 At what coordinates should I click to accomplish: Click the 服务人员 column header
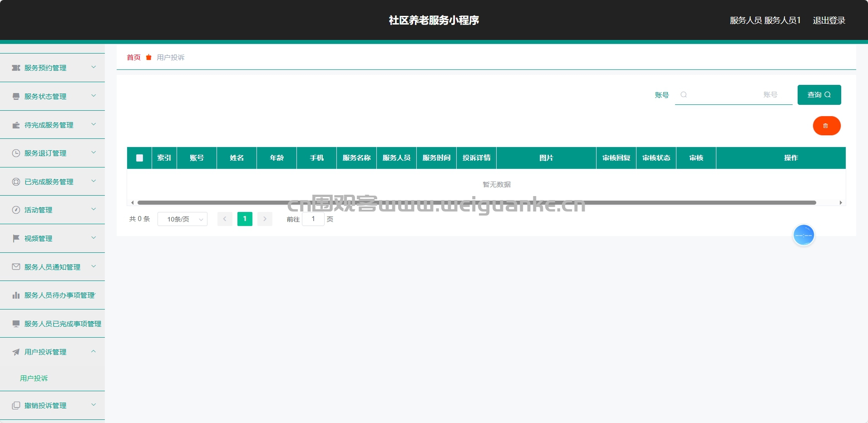[397, 158]
